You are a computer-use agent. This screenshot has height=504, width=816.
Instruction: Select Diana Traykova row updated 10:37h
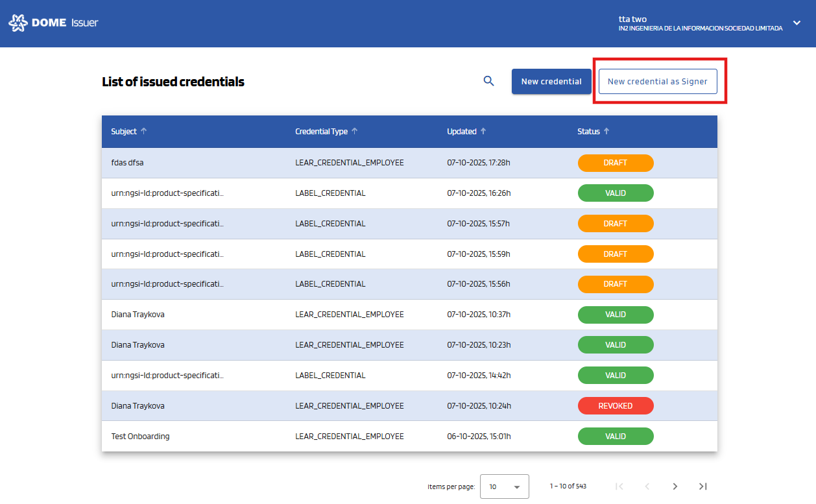[x=138, y=315]
